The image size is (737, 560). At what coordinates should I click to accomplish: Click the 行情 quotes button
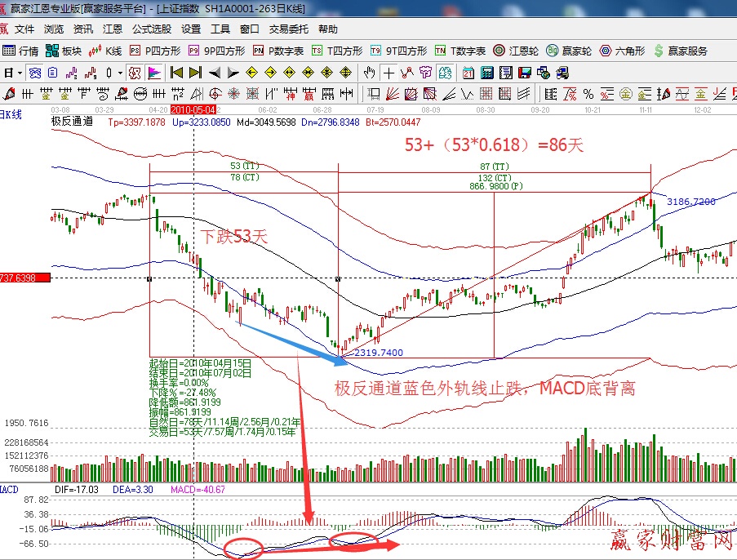click(x=21, y=51)
